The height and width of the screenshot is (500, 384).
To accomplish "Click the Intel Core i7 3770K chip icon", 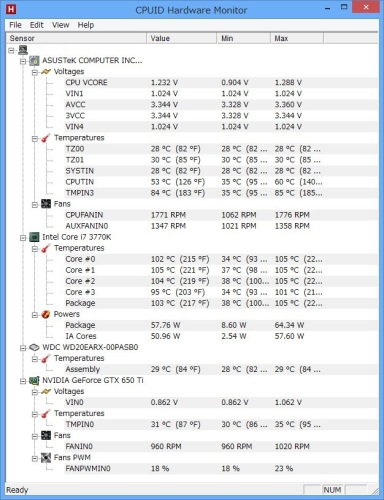I will coord(34,237).
